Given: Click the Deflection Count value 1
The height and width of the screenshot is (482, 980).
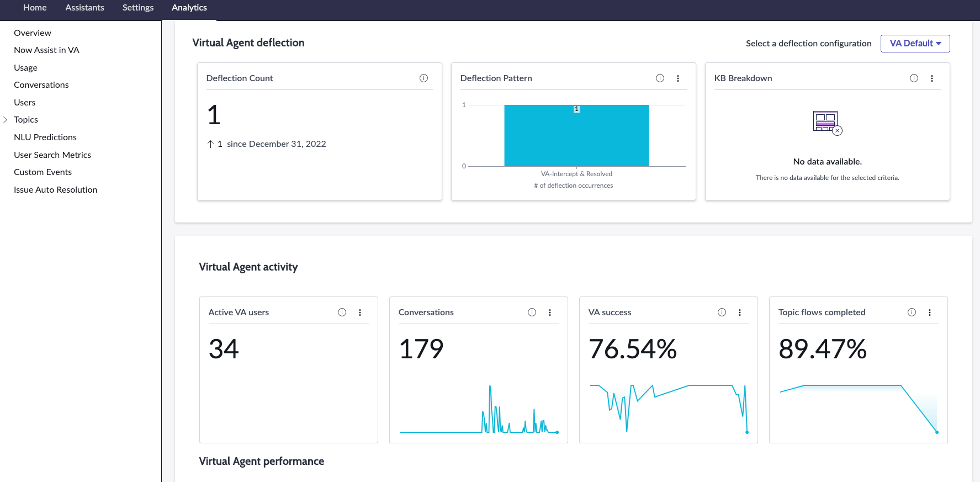Looking at the screenshot, I should click(x=214, y=115).
